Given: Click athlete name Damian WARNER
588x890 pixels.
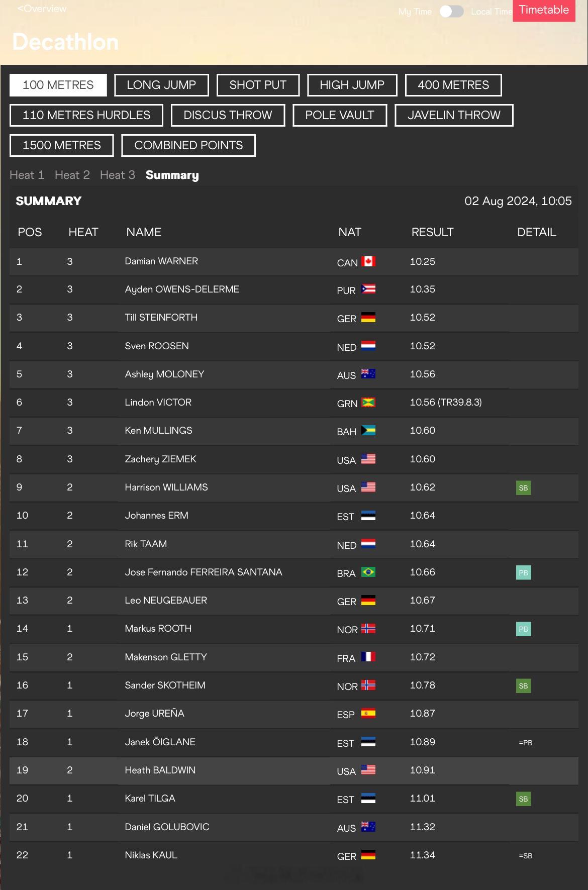Looking at the screenshot, I should point(161,261).
